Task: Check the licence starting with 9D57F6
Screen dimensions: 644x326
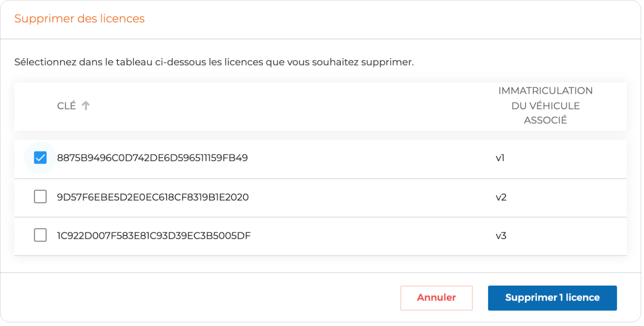Action: click(x=39, y=197)
